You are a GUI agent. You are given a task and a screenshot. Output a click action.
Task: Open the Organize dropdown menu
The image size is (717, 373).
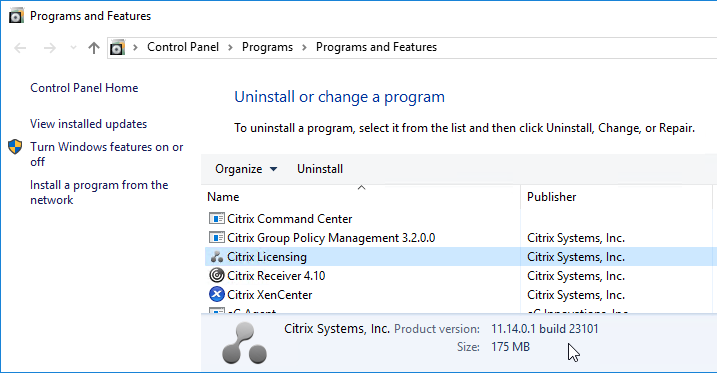click(x=246, y=169)
